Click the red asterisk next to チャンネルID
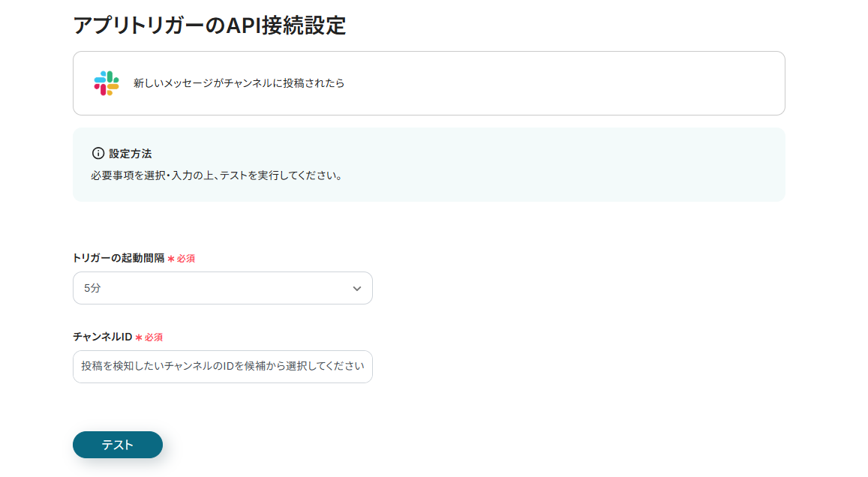Image resolution: width=868 pixels, height=477 pixels. click(139, 337)
